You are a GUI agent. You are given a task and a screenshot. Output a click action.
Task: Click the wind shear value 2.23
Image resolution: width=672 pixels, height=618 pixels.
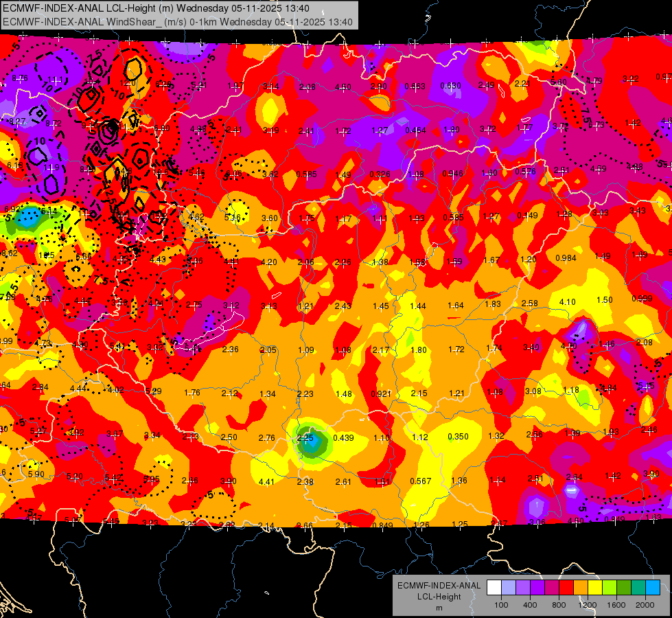tap(305, 394)
